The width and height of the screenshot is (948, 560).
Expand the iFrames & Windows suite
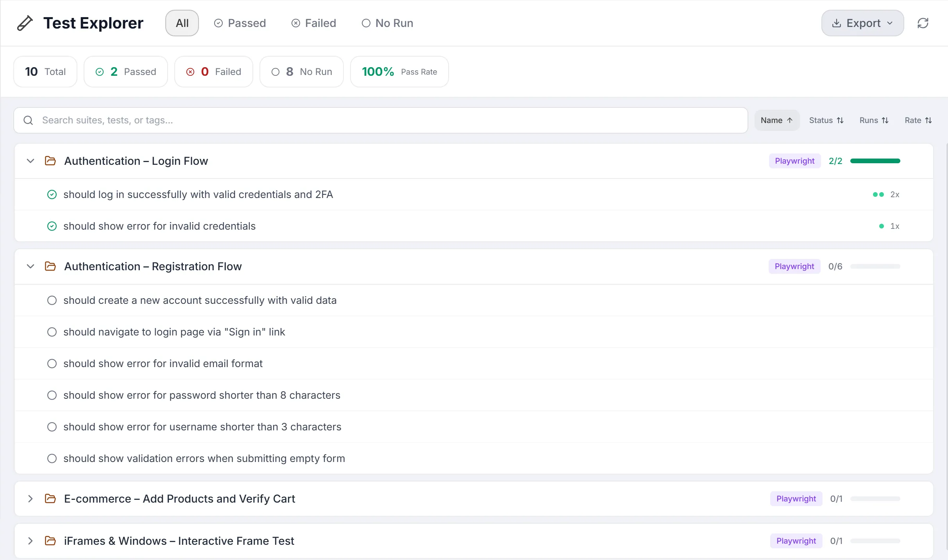pos(30,541)
